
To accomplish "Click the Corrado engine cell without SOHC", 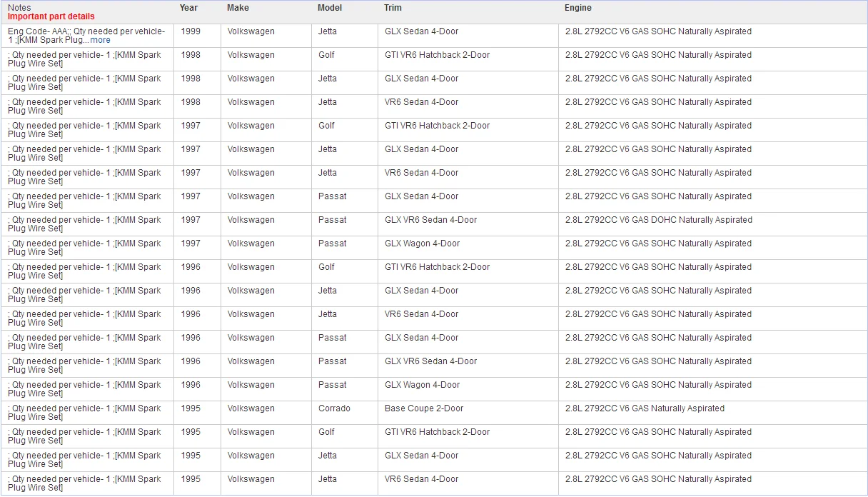I will coord(712,413).
